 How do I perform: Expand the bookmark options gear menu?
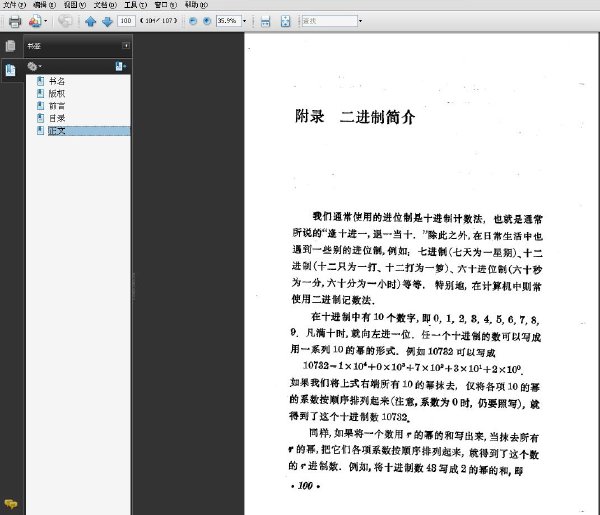(x=34, y=67)
